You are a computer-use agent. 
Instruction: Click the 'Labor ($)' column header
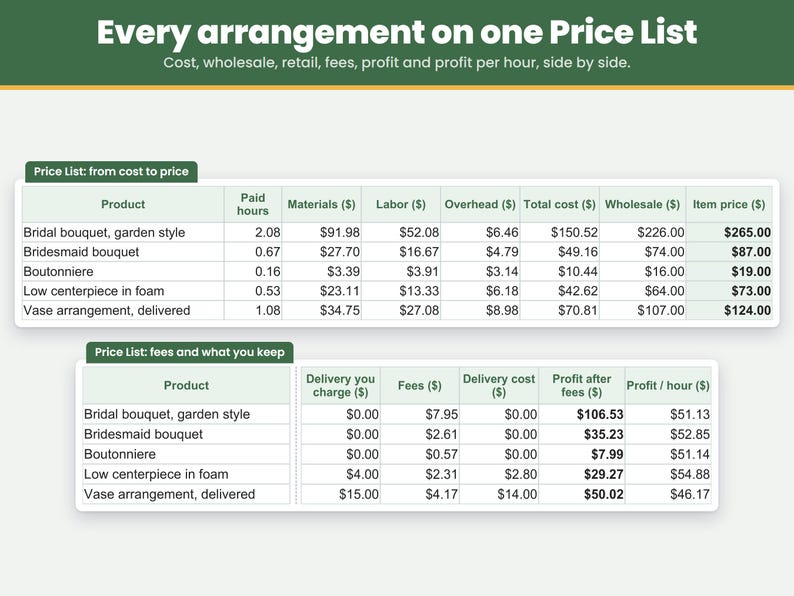pos(401,204)
